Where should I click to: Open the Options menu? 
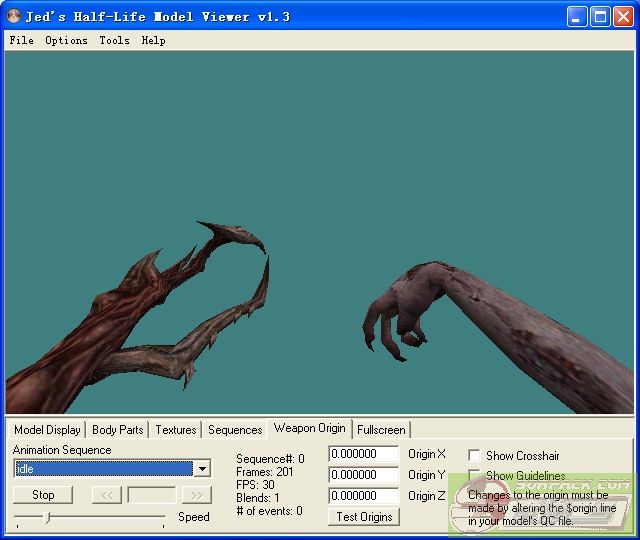pyautogui.click(x=66, y=41)
